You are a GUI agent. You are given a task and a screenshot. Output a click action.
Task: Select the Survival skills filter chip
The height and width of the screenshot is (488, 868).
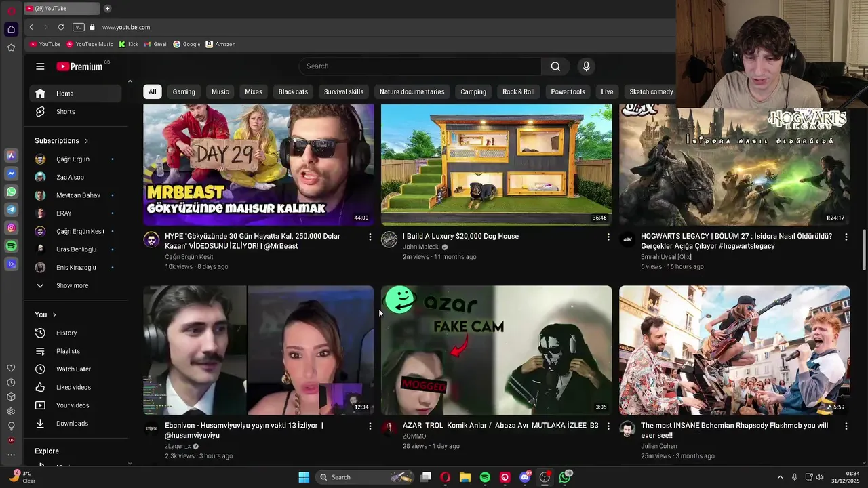(x=344, y=91)
